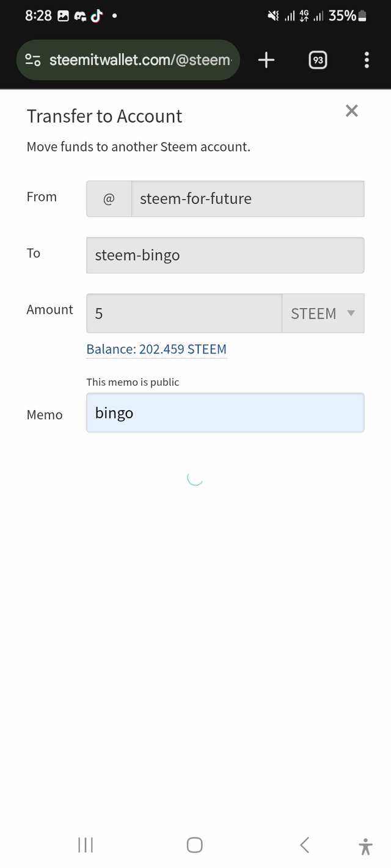Tap the steemitwallet.com address bar
391x868 pixels.
141,60
